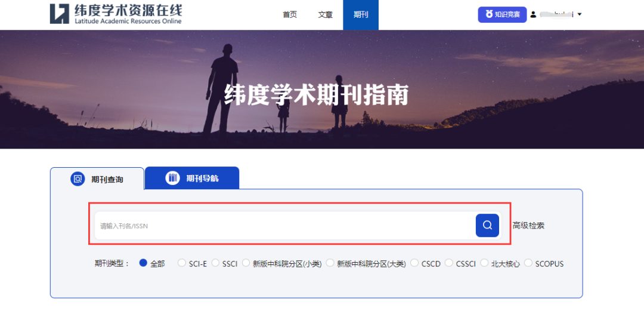Choose the 新版中科院分区(小类) radio option
The width and height of the screenshot is (644, 311).
[x=246, y=263]
